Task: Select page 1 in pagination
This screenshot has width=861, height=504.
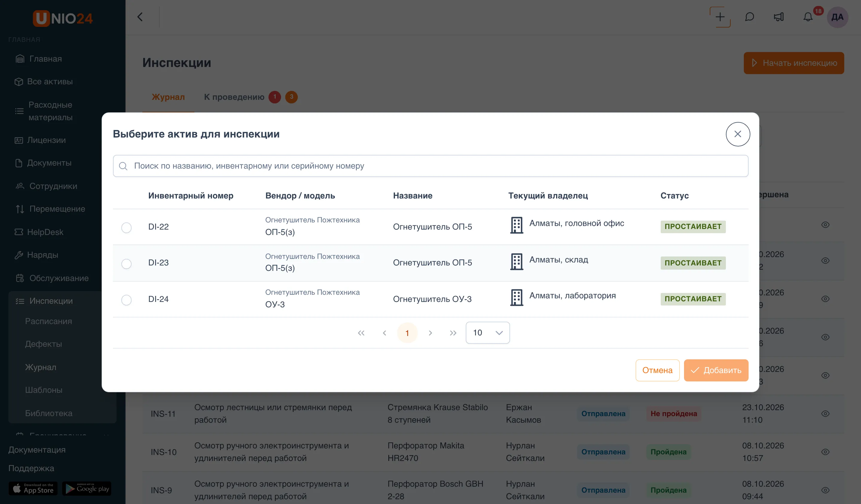Action: tap(407, 333)
